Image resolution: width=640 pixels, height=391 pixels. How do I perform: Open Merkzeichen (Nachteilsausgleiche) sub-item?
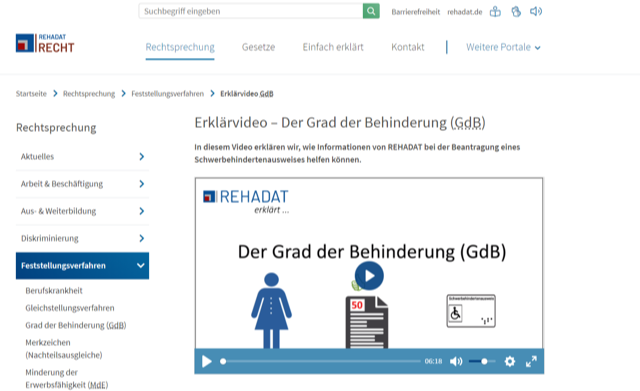click(x=64, y=349)
